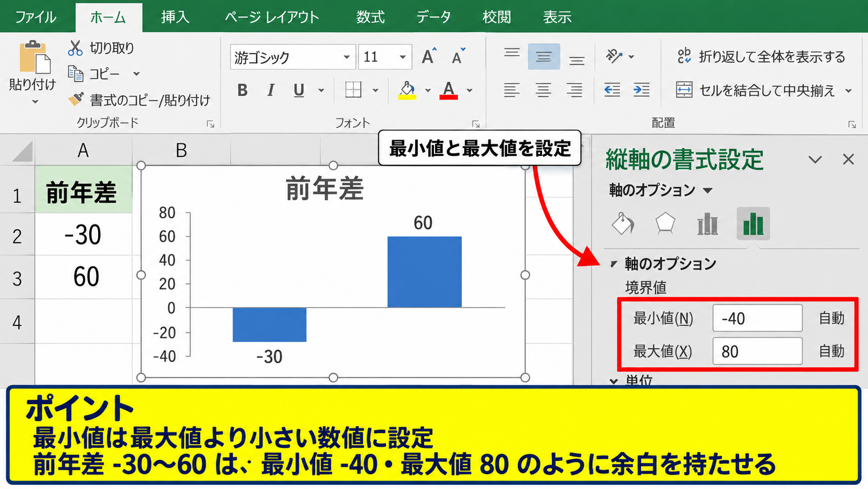This screenshot has height=489, width=868.
Task: Open the ファイル tab
Action: coord(35,17)
